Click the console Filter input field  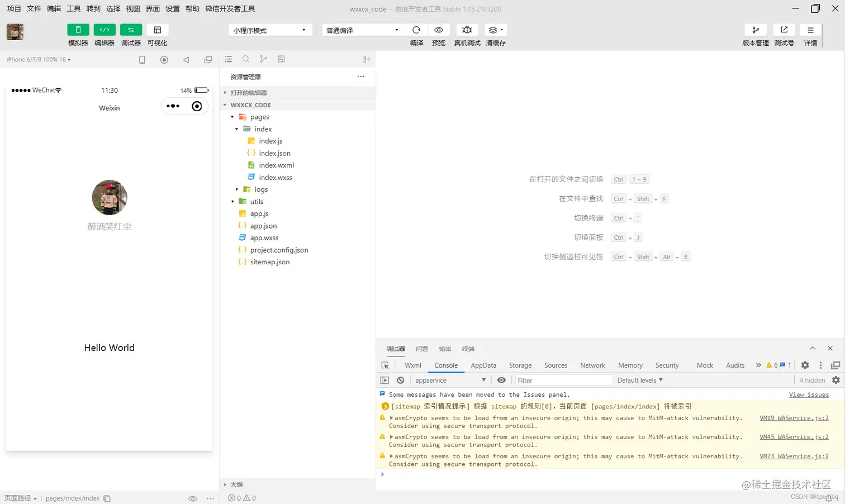point(563,381)
